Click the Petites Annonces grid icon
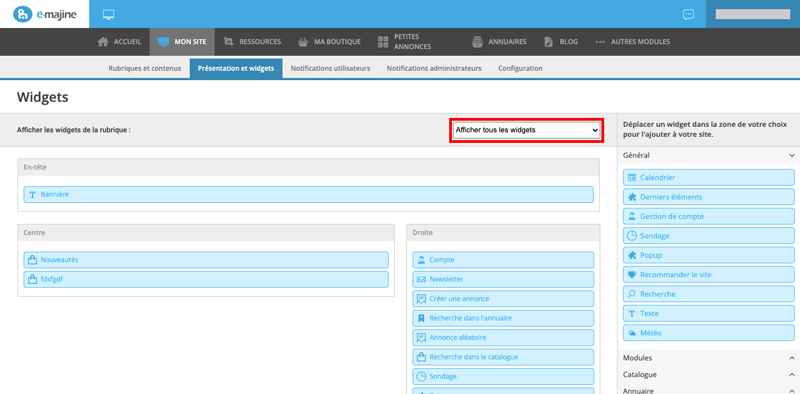This screenshot has height=394, width=800. (383, 42)
